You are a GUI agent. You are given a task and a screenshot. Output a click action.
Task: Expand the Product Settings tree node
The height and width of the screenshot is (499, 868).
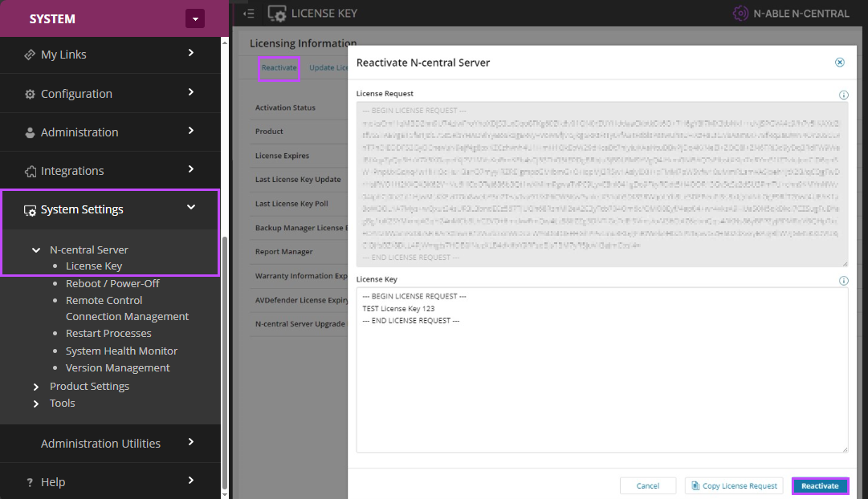pos(36,387)
